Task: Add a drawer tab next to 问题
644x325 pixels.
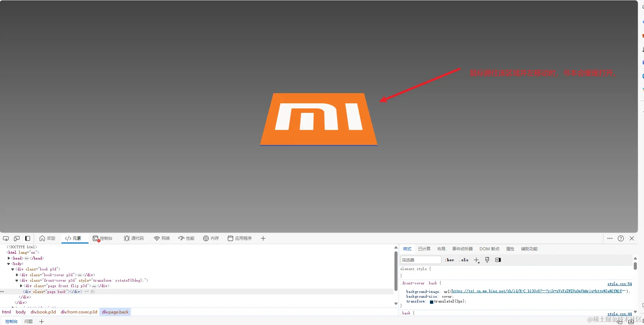Action: pyautogui.click(x=42, y=322)
